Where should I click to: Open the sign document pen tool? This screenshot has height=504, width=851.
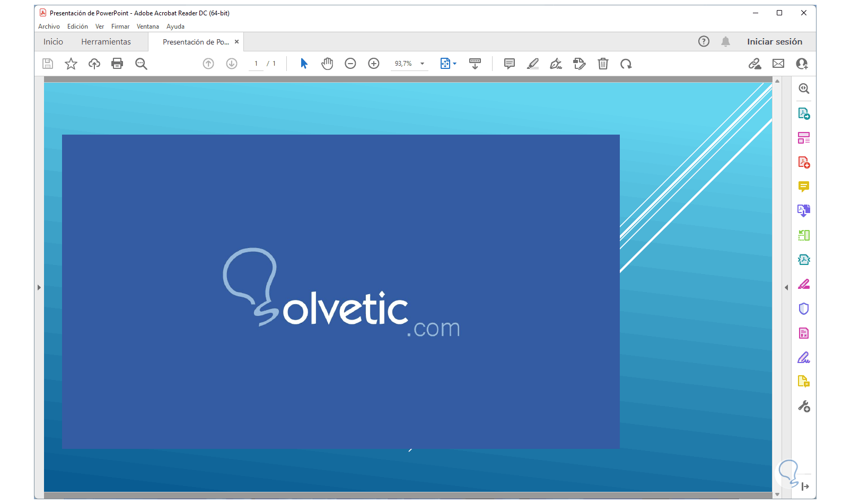[556, 64]
